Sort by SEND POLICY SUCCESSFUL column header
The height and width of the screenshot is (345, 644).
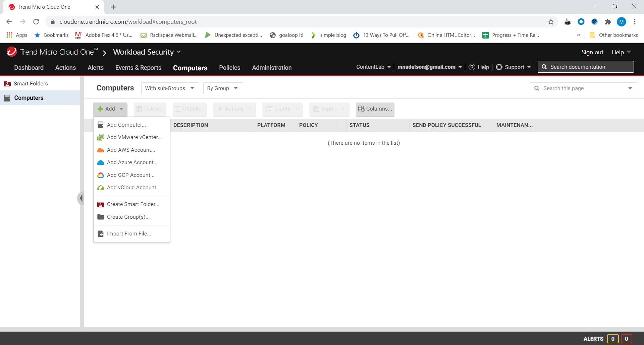pyautogui.click(x=447, y=125)
